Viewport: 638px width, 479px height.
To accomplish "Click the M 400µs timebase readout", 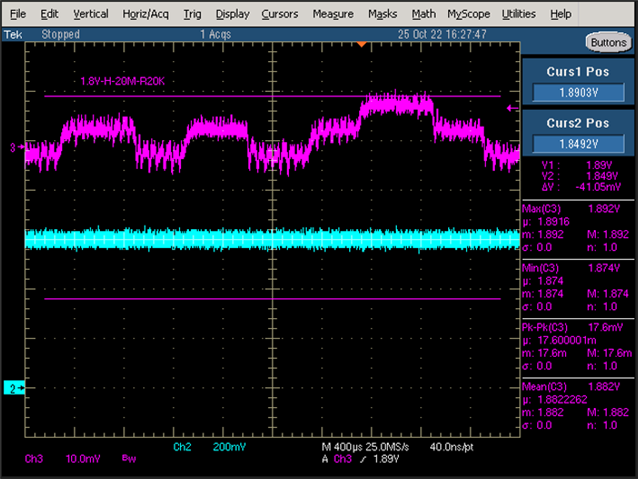I will coord(341,447).
